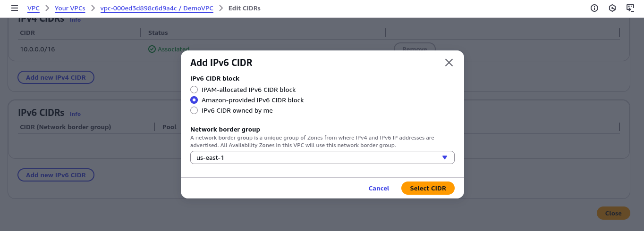Open the hamburger navigation menu
The image size is (644, 231).
[14, 8]
